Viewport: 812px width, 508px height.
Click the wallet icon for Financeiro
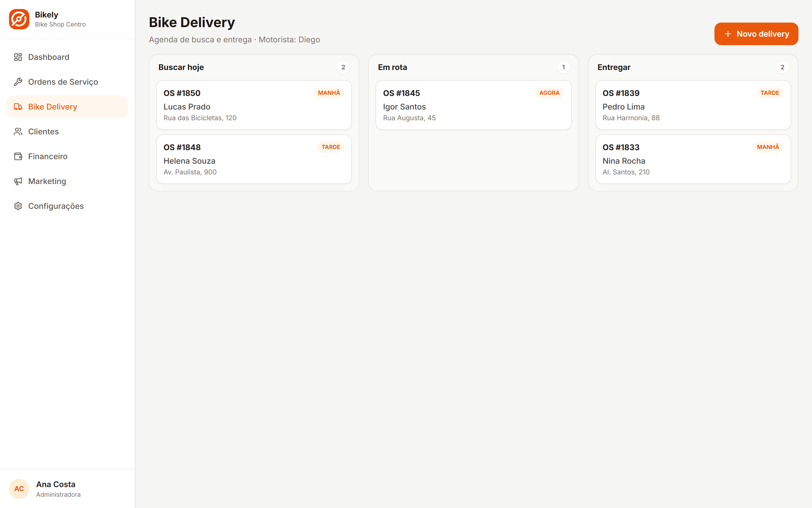18,157
